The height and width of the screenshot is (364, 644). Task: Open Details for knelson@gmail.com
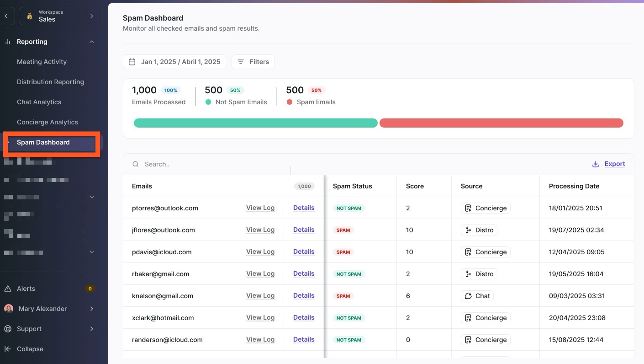pos(304,295)
